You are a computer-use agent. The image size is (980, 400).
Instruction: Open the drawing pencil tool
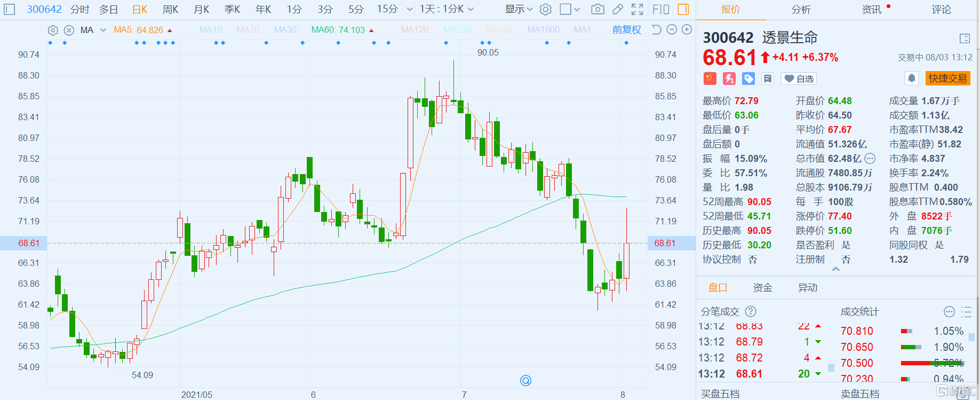[x=617, y=9]
